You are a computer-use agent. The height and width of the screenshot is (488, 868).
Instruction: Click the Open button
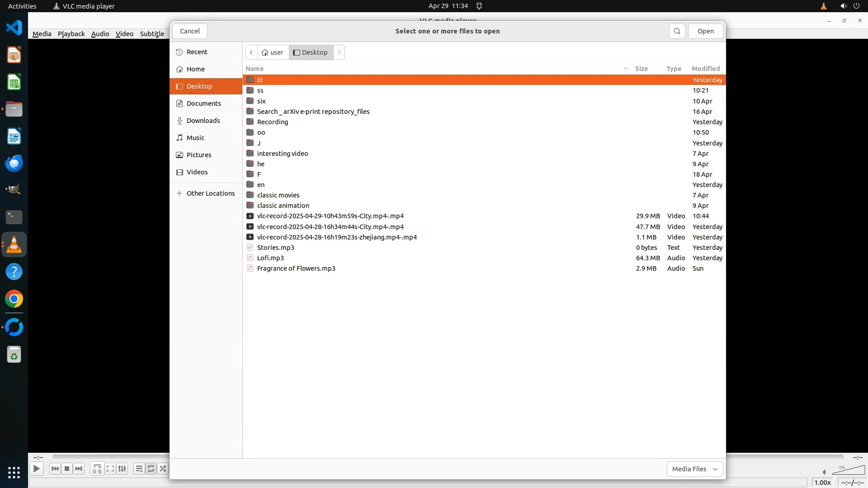click(705, 31)
